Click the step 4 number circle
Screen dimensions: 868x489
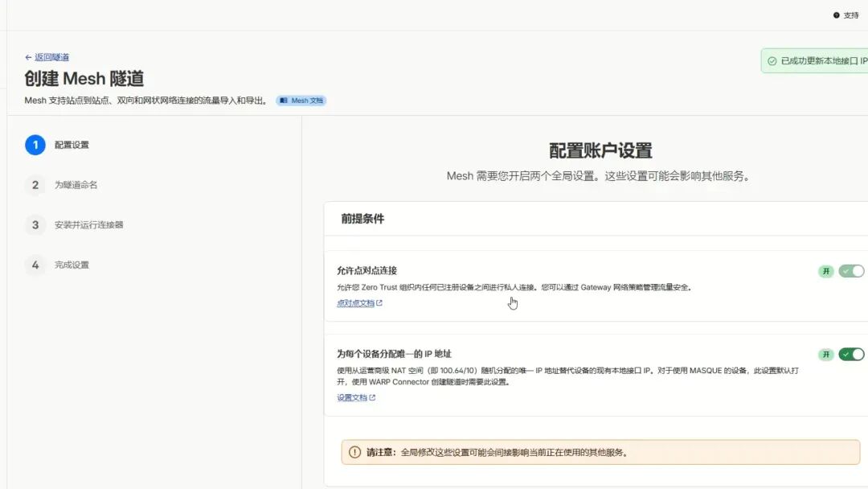pos(35,265)
